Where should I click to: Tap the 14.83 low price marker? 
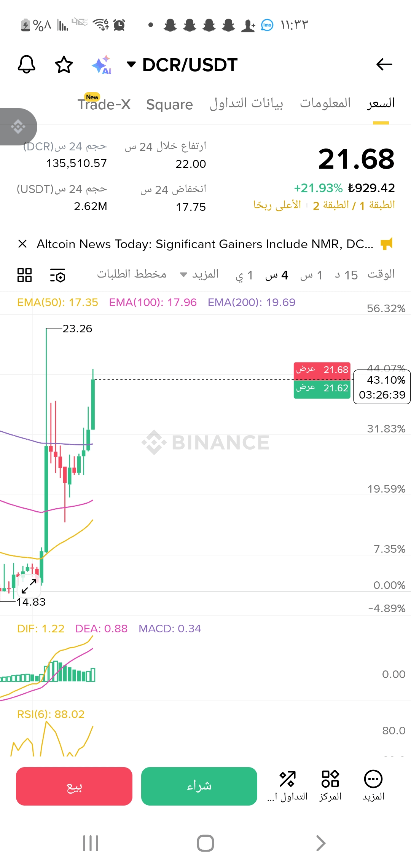coord(31,602)
